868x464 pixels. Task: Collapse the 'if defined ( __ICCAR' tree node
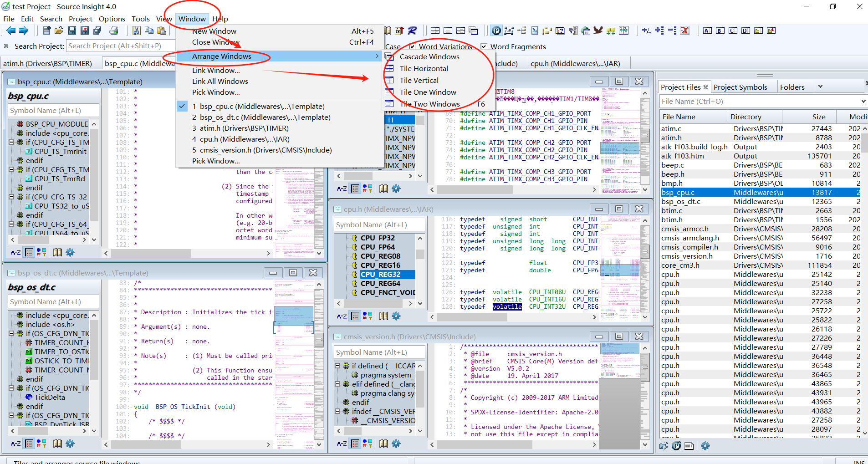click(337, 366)
